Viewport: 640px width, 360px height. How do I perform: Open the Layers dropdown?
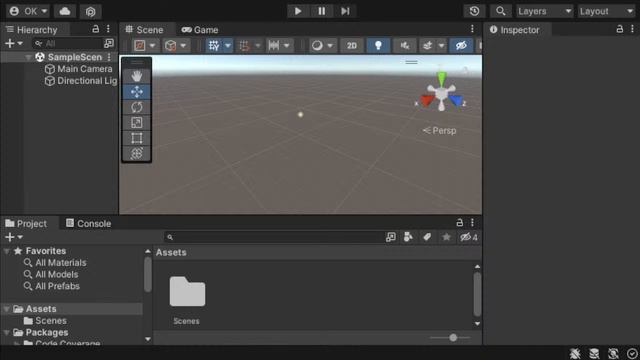pos(544,11)
